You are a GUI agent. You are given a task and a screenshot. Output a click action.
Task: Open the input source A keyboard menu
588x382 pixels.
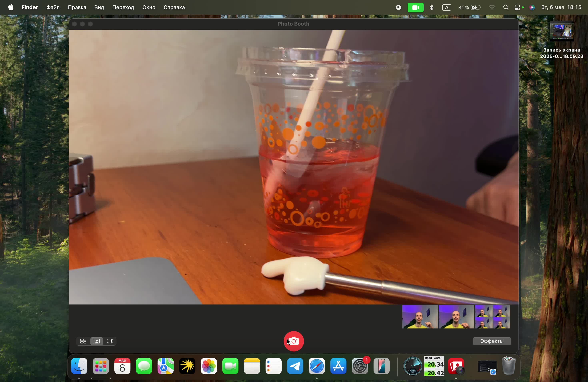tap(447, 7)
